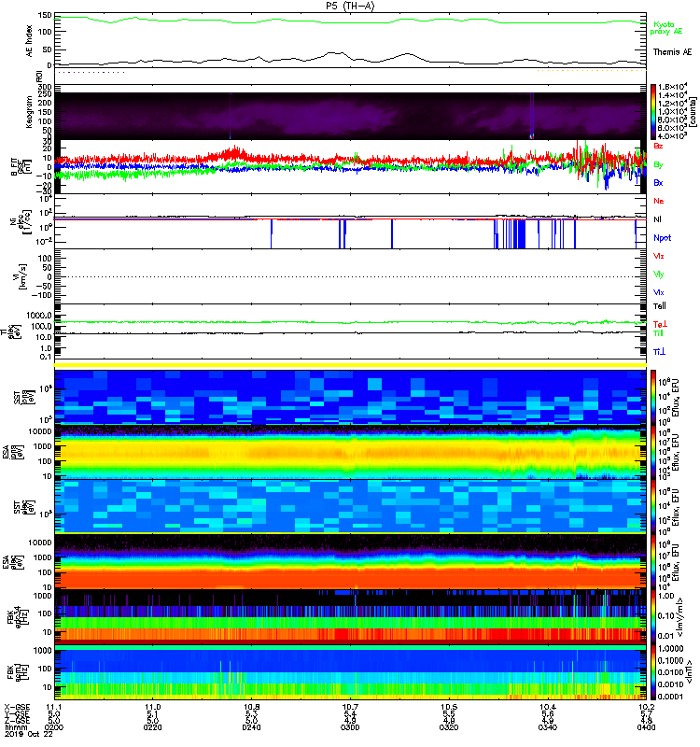The width and height of the screenshot is (700, 747).
Task: Click the 2019 Oct 22 date label
Action: pos(29,734)
